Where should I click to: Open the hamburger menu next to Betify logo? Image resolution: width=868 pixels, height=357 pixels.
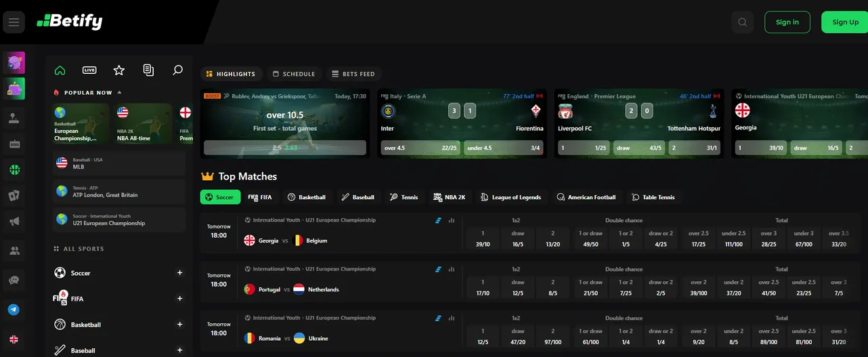[x=14, y=22]
